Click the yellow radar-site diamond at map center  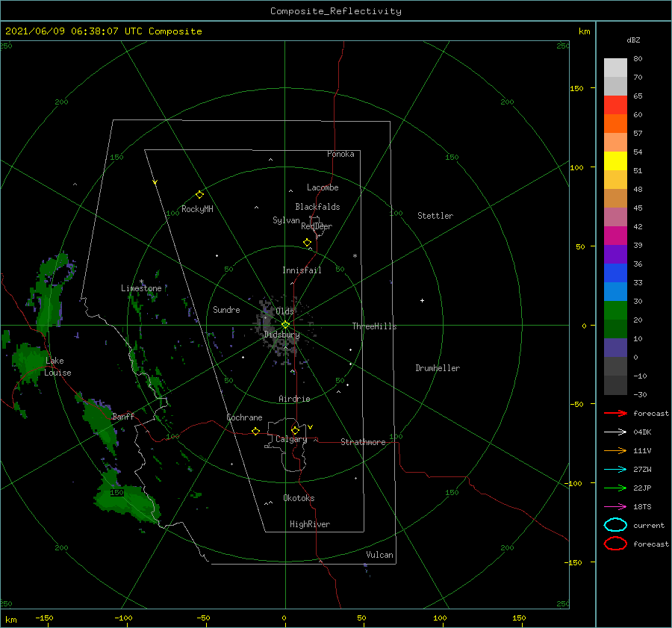285,325
